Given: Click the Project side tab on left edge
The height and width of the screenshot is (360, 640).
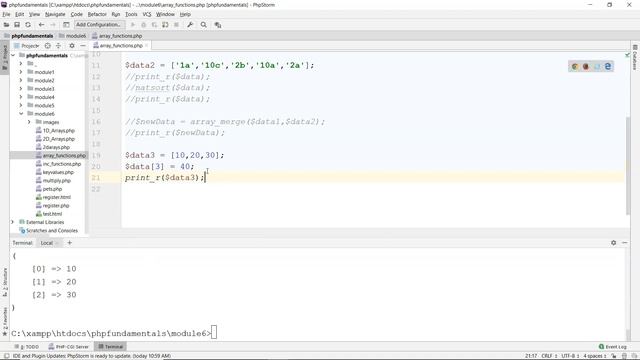Looking at the screenshot, I should [x=5, y=57].
